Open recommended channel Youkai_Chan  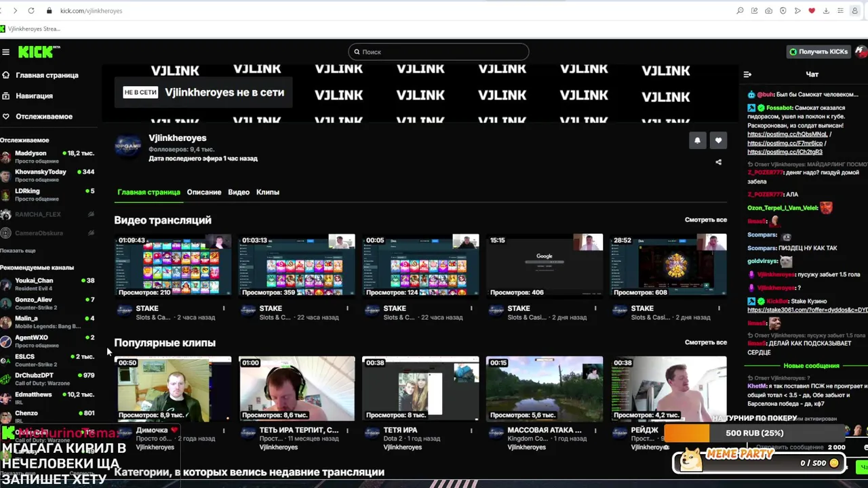click(x=47, y=284)
